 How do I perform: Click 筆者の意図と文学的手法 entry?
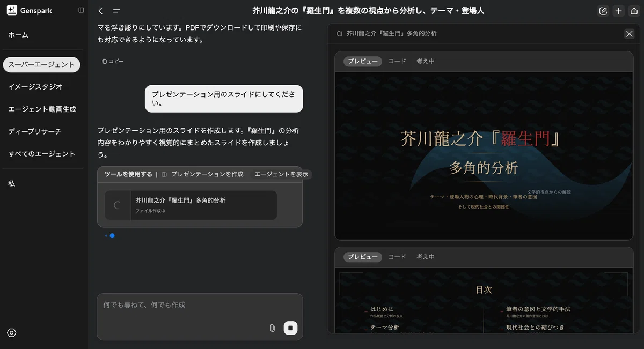pos(538,309)
